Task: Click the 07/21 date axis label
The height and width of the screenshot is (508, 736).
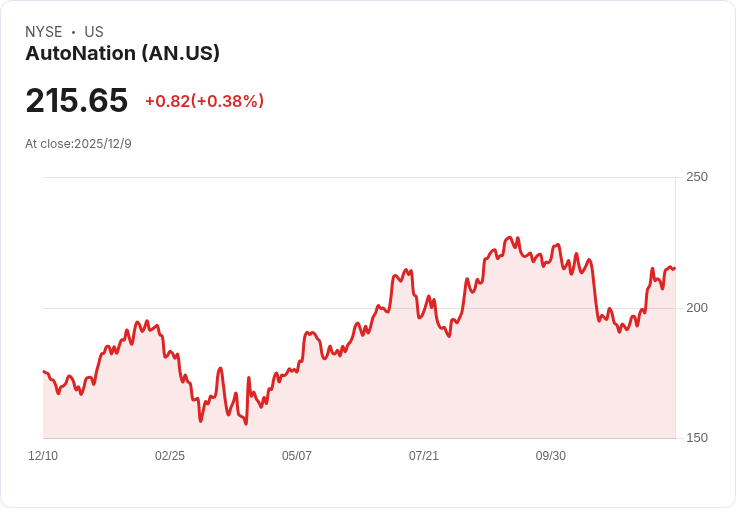Action: (x=424, y=456)
